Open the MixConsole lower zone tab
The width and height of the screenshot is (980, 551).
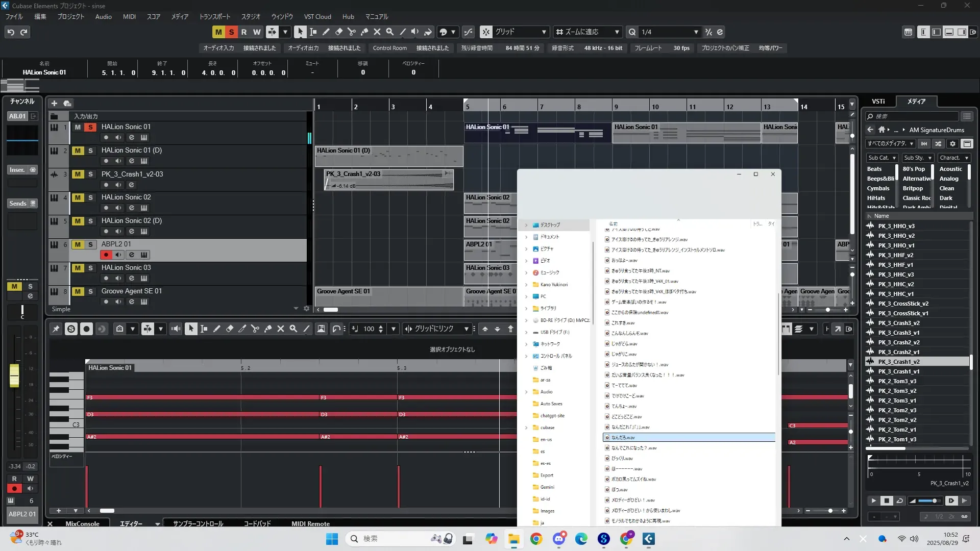82,523
